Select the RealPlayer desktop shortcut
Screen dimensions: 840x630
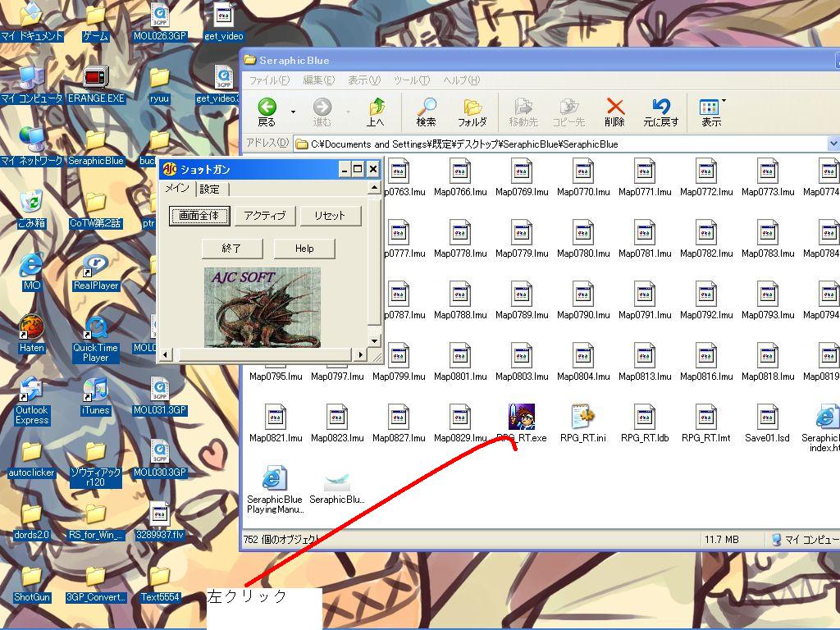coord(96,266)
